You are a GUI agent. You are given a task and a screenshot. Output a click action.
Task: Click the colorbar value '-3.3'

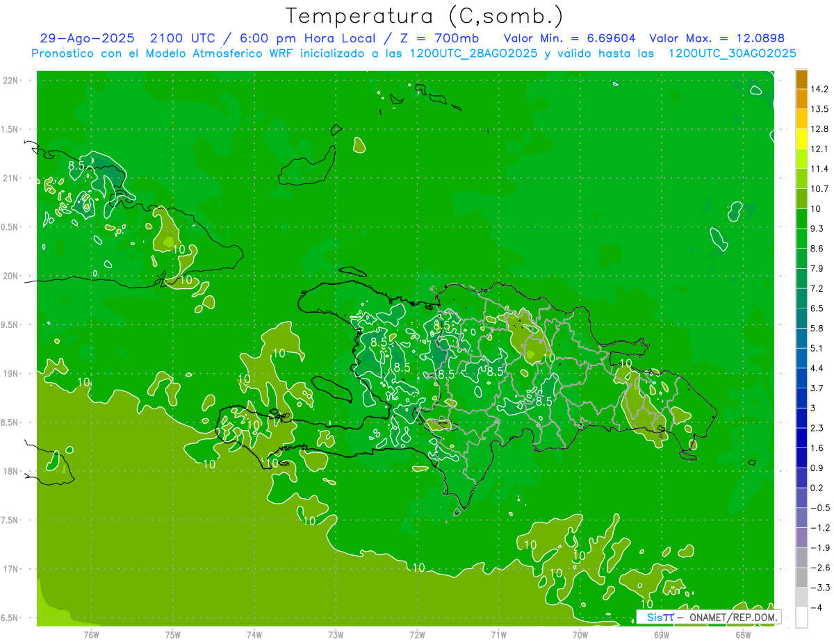pos(820,588)
